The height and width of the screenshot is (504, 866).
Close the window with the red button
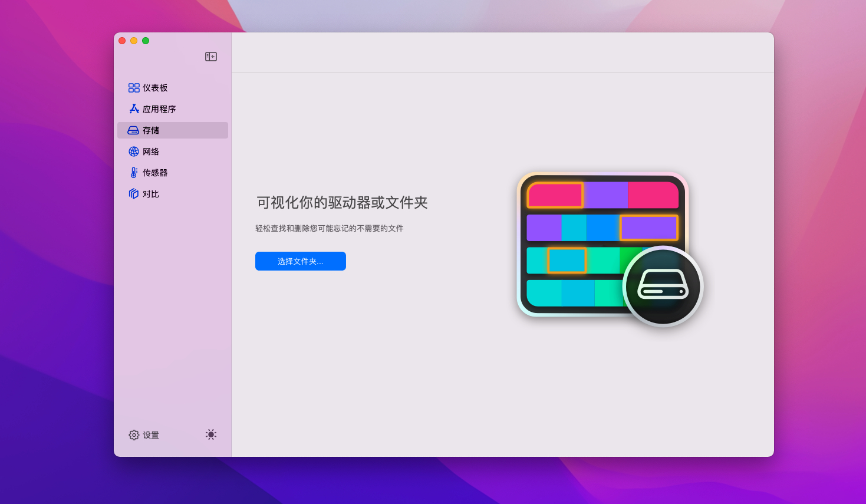tap(122, 41)
